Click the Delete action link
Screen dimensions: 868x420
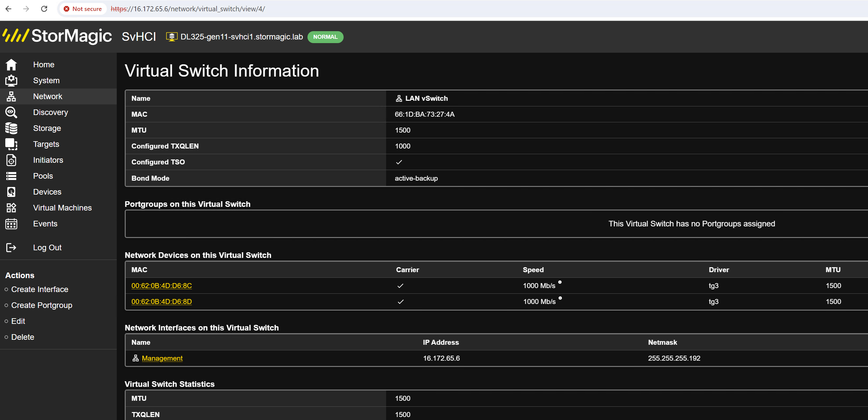coord(23,337)
